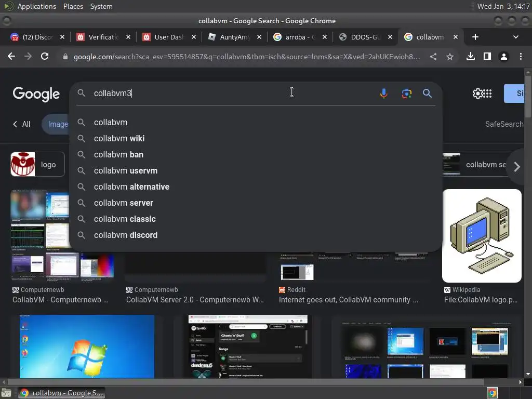This screenshot has width=532, height=399.
Task: Select the 'collabvm ban' suggestion
Action: point(256,154)
